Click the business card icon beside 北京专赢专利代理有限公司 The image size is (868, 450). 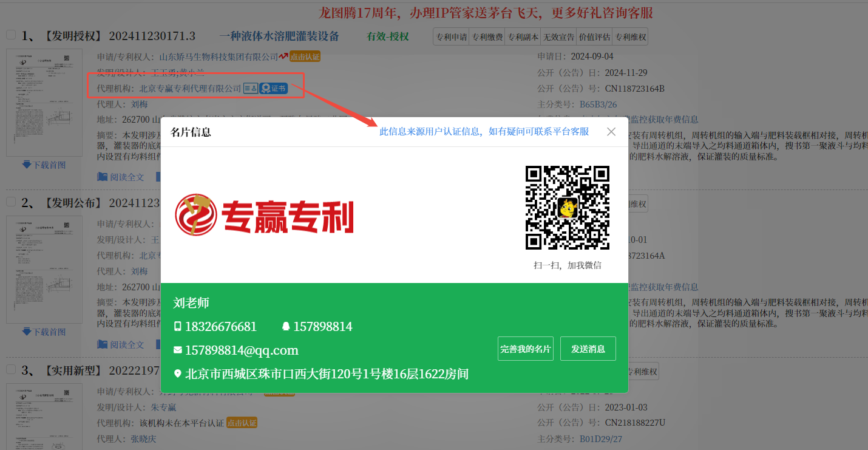(x=251, y=89)
